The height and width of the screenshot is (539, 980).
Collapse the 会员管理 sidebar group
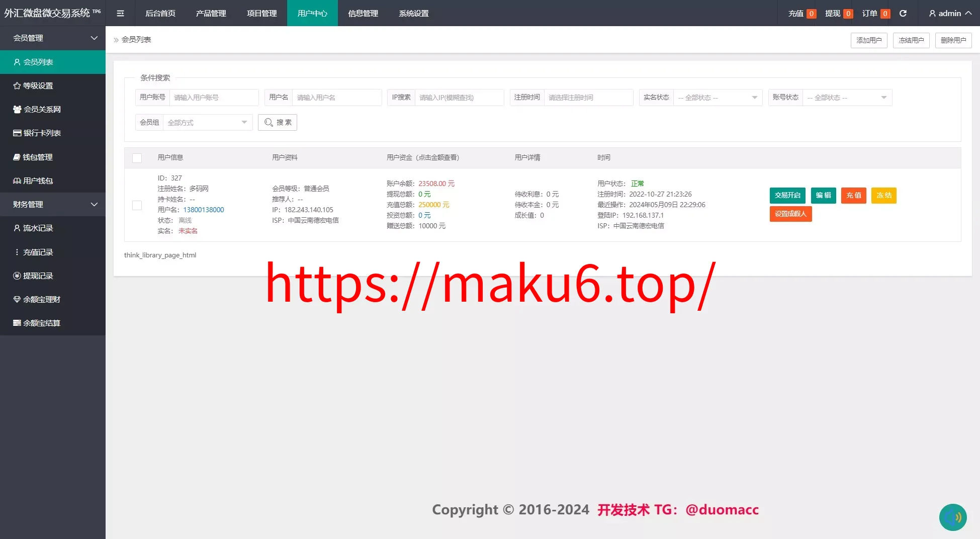coord(53,38)
